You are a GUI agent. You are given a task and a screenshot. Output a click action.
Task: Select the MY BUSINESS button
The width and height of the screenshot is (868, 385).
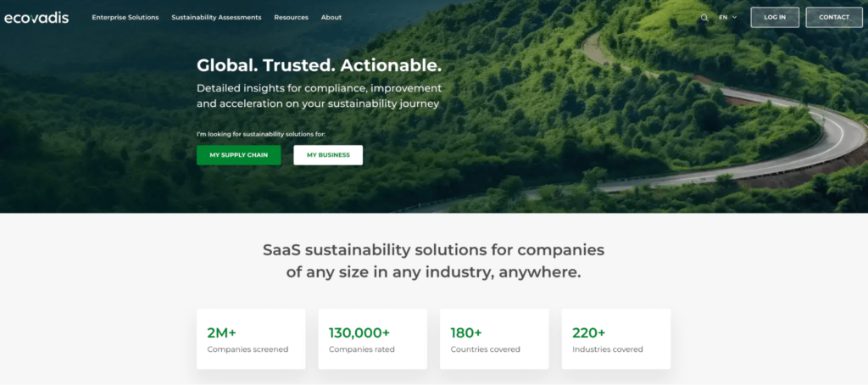pos(328,155)
